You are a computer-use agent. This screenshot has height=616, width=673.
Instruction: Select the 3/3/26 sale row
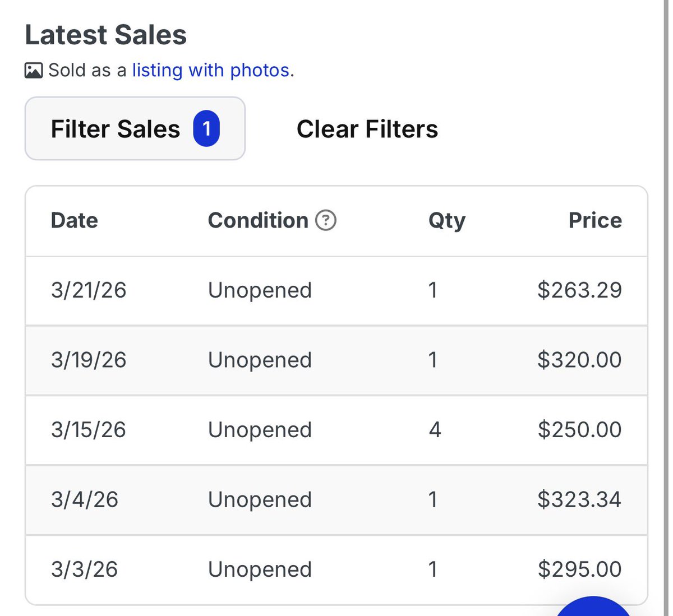click(x=336, y=569)
